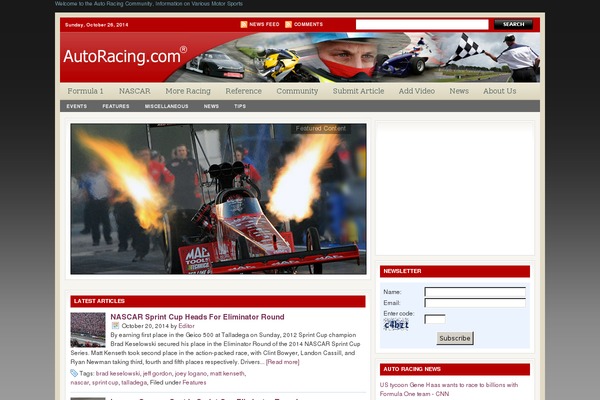Open the Add Video page
600x400 pixels.
coord(417,91)
